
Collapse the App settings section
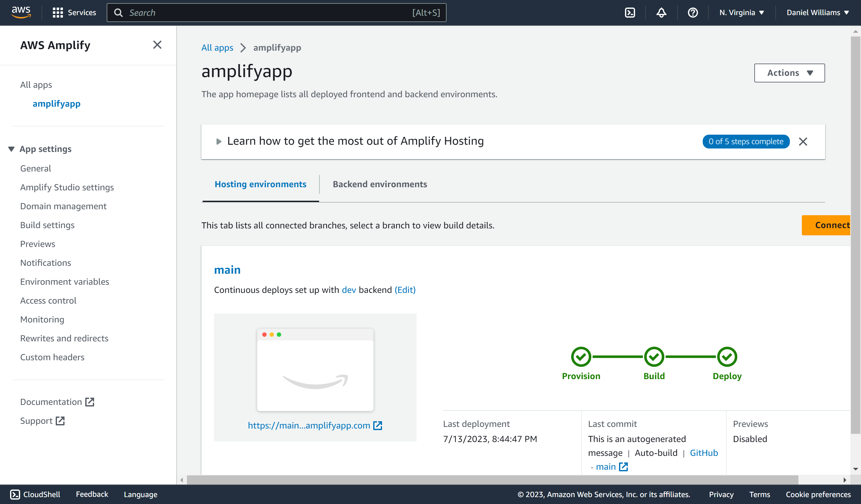(40, 149)
